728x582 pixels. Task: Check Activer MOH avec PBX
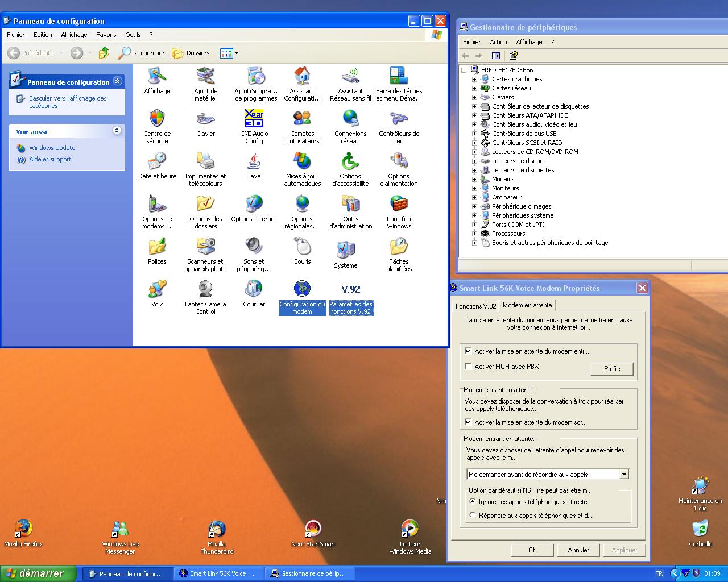point(468,367)
